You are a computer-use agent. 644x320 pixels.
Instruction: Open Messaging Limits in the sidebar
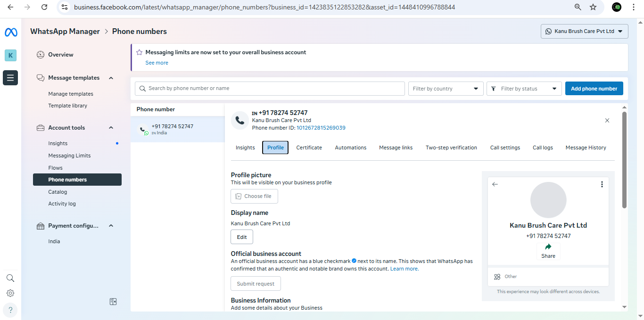(x=69, y=156)
